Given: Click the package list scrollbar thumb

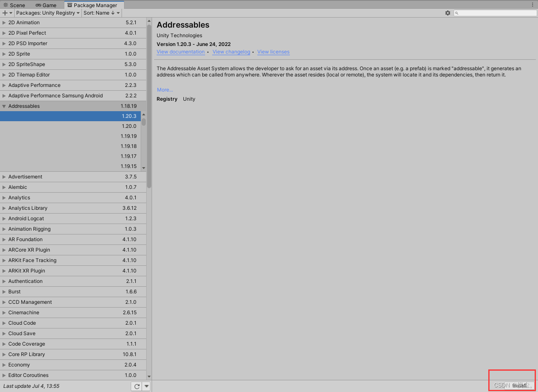Looking at the screenshot, I should point(149,106).
